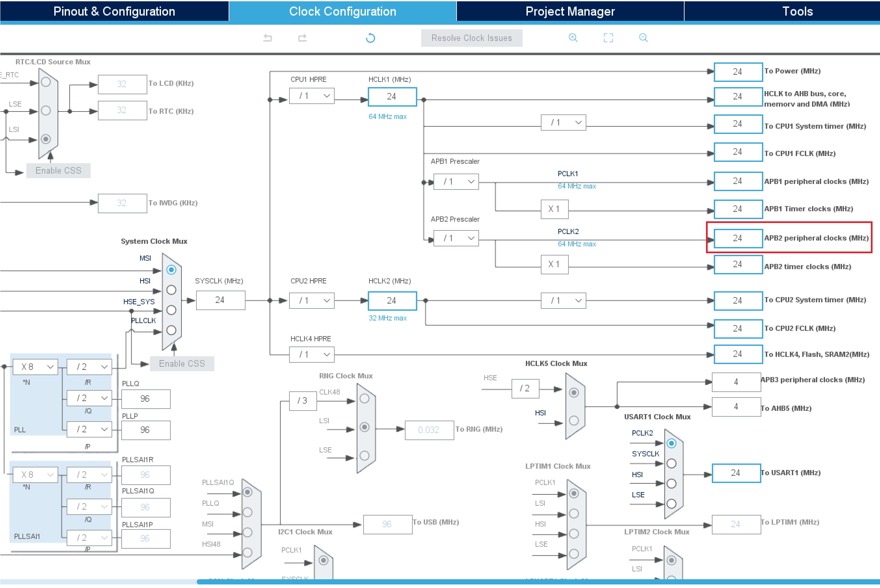The height and width of the screenshot is (588, 880).
Task: Open the APB1 Prescaler dropdown
Action: [456, 182]
